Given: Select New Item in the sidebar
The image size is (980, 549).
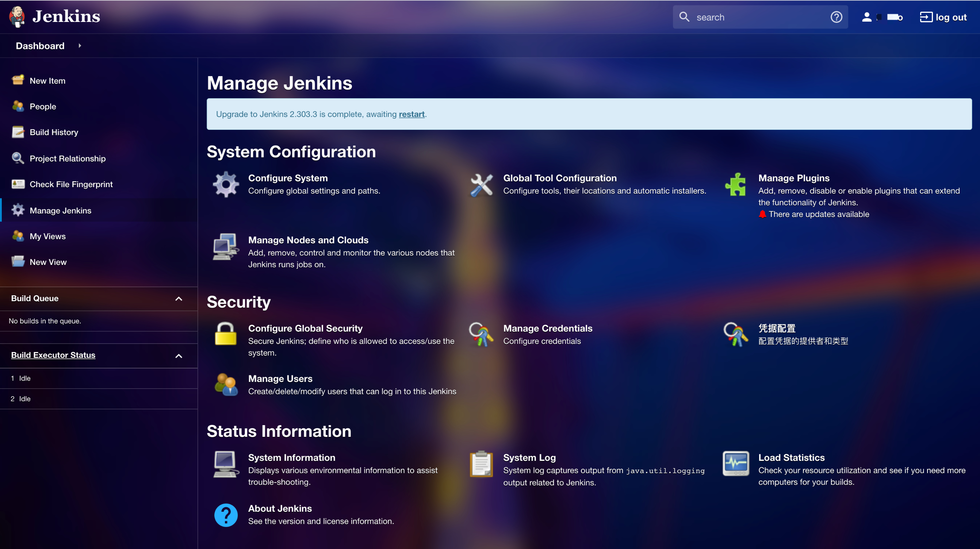Looking at the screenshot, I should coord(47,81).
